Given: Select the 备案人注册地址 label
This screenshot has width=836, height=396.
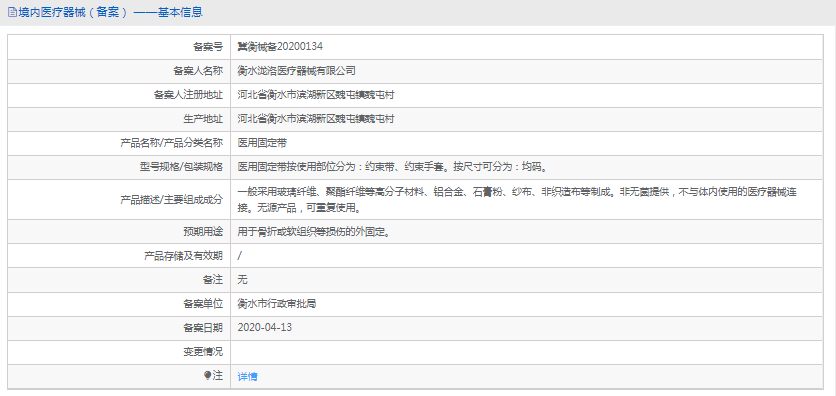Looking at the screenshot, I should 188,95.
